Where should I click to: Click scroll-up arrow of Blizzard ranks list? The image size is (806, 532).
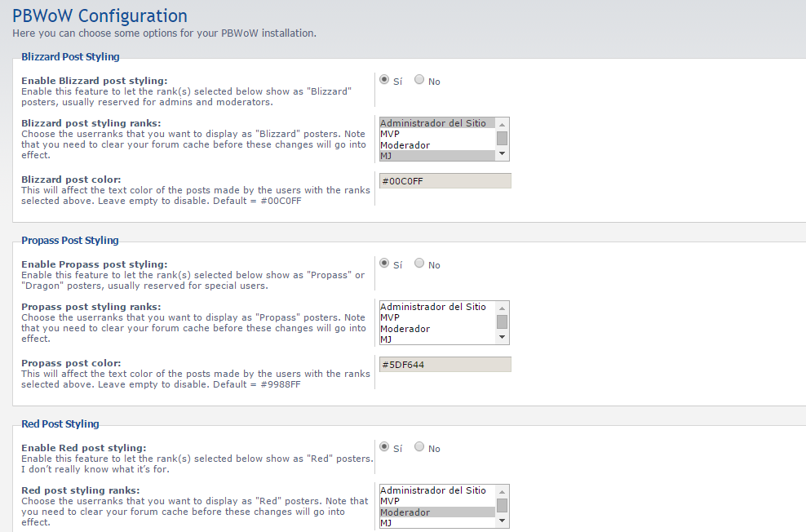(x=503, y=124)
